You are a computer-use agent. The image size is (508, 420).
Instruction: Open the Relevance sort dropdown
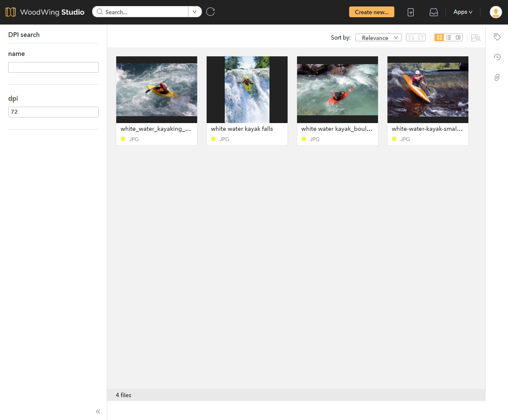tap(378, 37)
